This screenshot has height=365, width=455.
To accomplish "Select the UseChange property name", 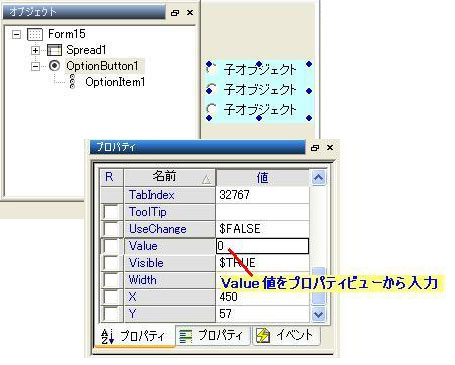I will point(170,229).
